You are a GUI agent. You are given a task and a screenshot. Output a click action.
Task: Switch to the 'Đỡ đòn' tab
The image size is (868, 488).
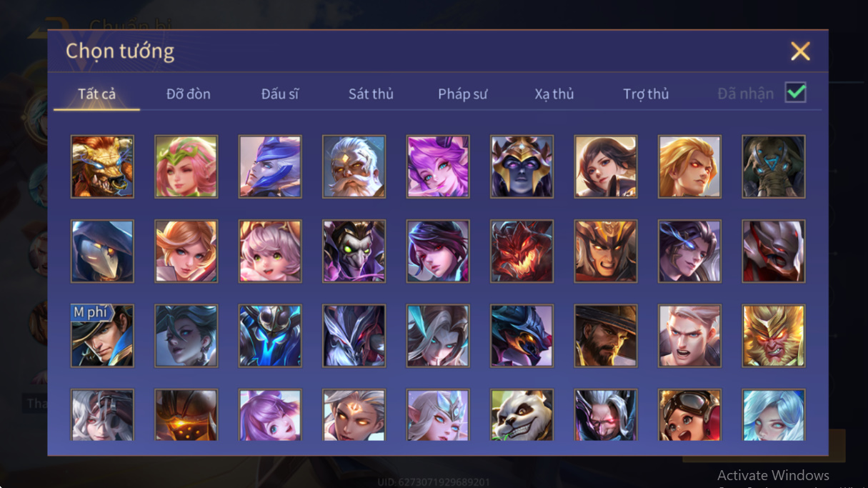(x=189, y=94)
